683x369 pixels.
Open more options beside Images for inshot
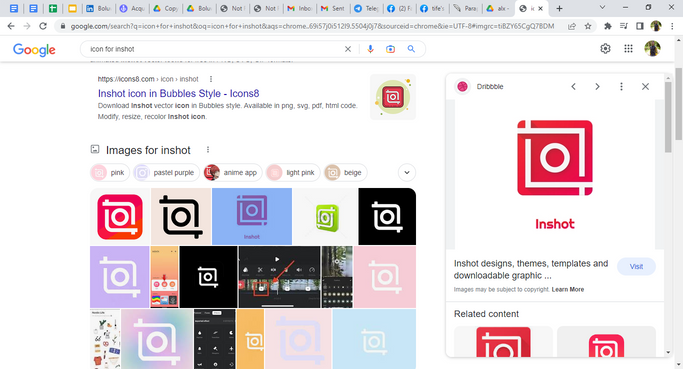tap(208, 149)
